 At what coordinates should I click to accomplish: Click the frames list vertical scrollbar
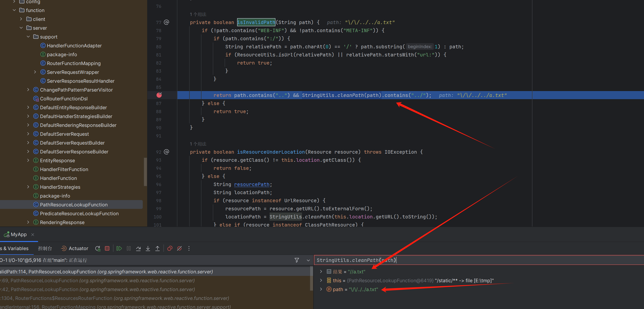pos(311,278)
